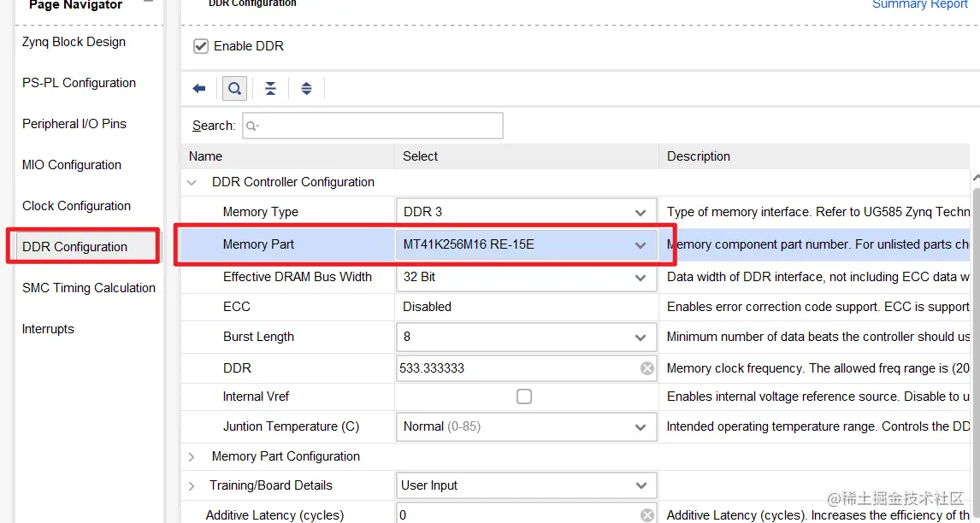This screenshot has width=980, height=523.
Task: Expand Memory Part Configuration section
Action: pos(192,456)
